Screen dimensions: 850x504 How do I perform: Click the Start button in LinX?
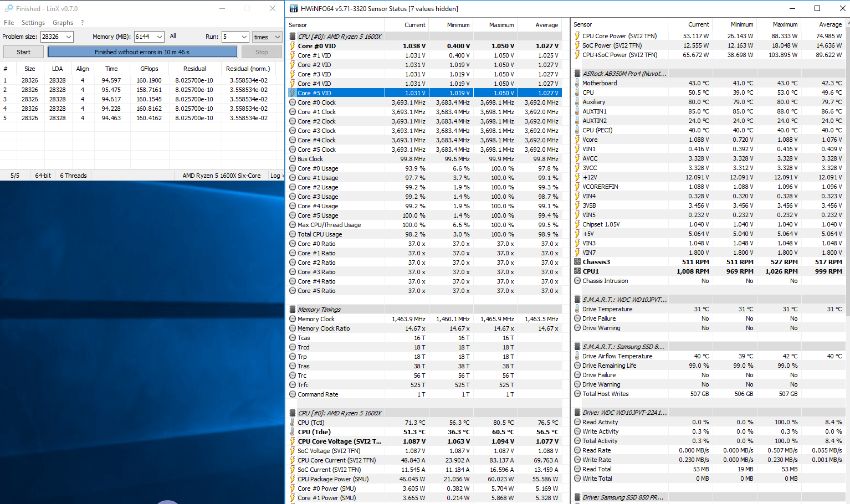click(x=24, y=52)
